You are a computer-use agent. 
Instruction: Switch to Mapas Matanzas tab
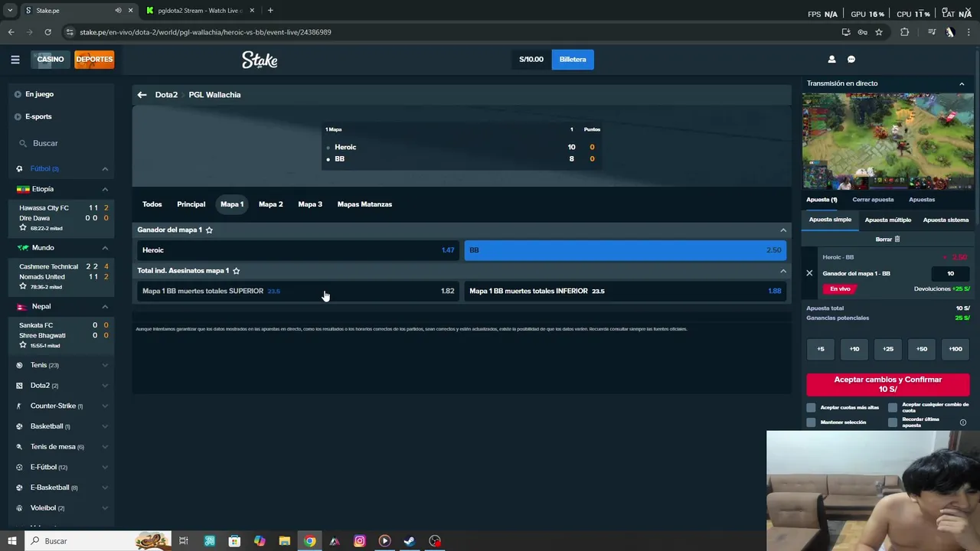coord(364,204)
